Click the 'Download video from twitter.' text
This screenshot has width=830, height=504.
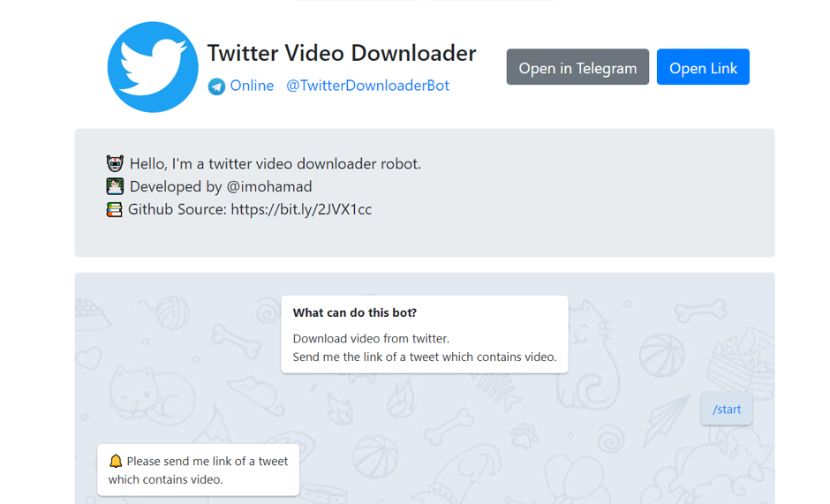coord(371,338)
